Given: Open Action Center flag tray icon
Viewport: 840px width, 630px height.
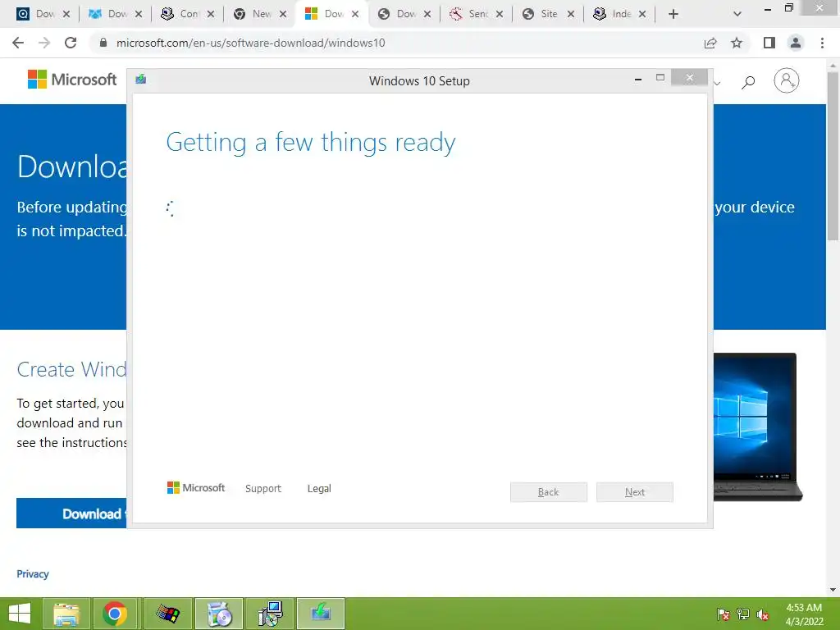Looking at the screenshot, I should pos(724,614).
